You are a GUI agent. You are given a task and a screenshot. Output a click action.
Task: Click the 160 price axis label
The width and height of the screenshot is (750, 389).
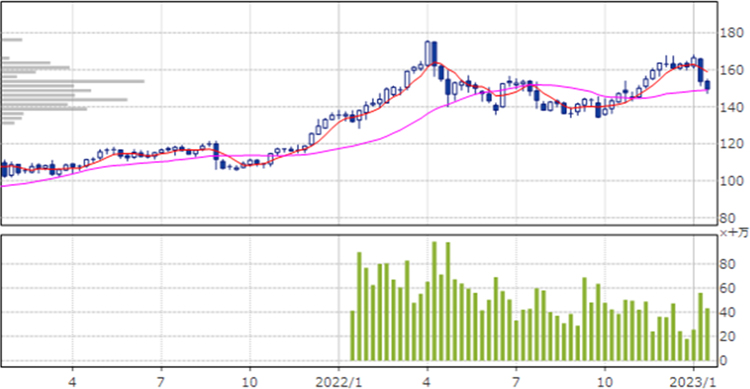tap(732, 70)
